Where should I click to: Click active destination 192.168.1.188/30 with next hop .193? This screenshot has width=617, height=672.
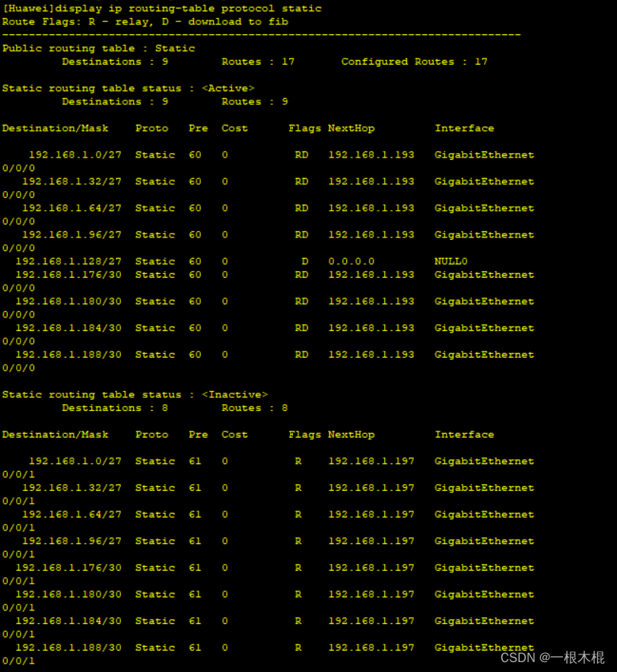coord(68,355)
